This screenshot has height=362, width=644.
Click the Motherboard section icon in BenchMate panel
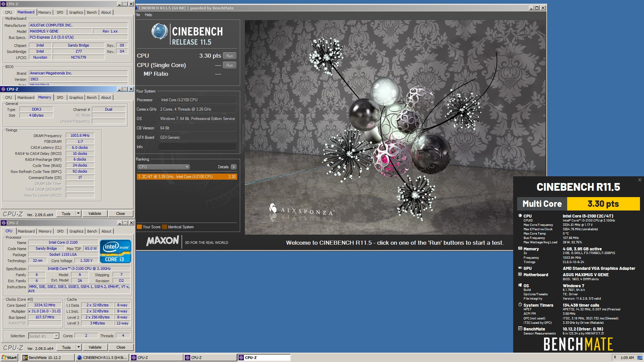tap(520, 275)
